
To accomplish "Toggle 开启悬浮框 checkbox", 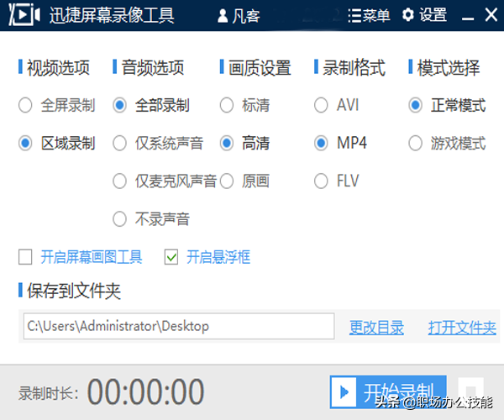I will [x=171, y=257].
